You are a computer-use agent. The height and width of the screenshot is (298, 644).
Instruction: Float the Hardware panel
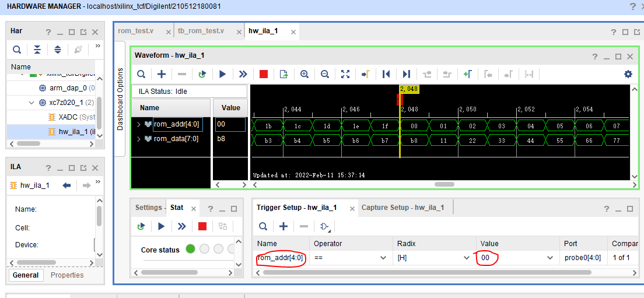pyautogui.click(x=83, y=32)
